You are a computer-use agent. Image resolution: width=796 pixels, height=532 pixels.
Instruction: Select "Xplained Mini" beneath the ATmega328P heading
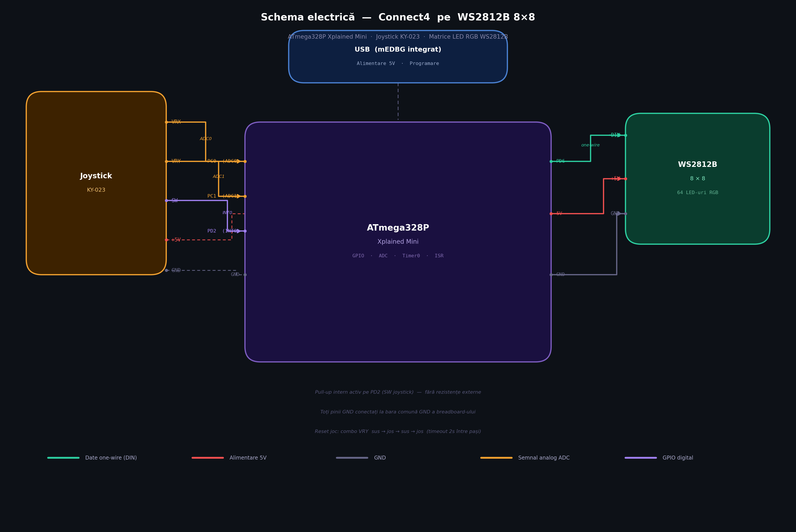coord(398,242)
